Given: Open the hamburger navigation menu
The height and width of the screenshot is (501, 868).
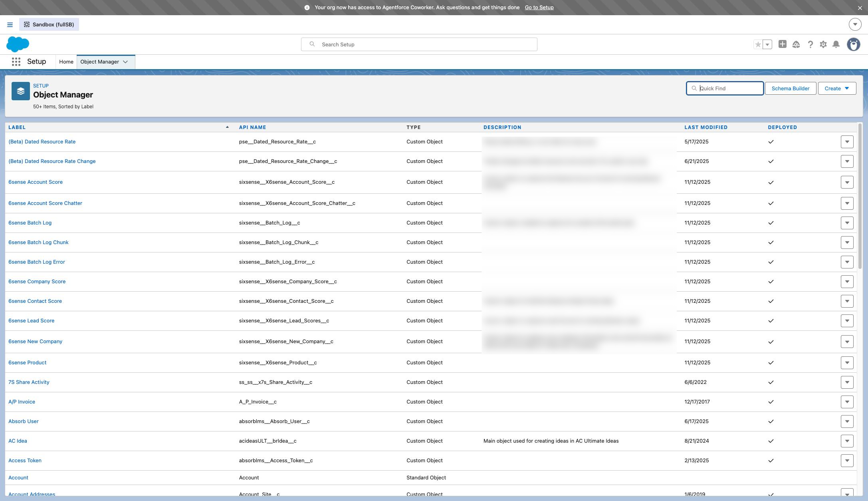Looking at the screenshot, I should point(10,25).
